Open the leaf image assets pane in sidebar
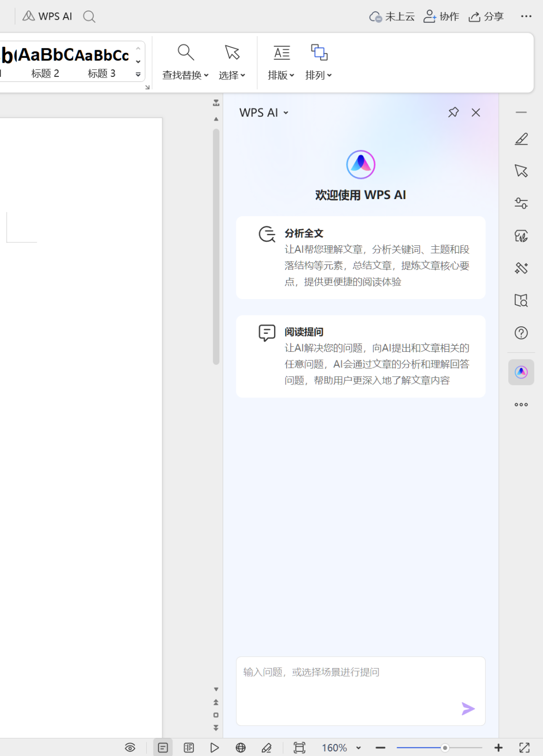The image size is (543, 756). pos(521,236)
